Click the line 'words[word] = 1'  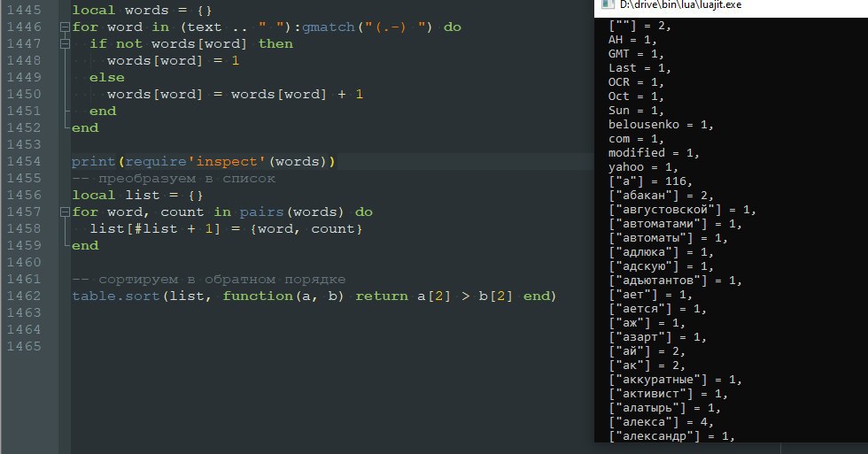[x=173, y=60]
